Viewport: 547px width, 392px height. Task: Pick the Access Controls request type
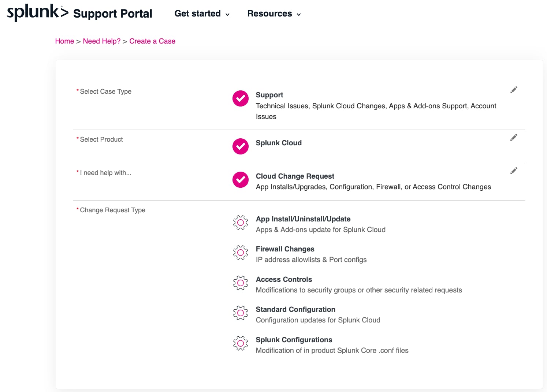point(284,279)
